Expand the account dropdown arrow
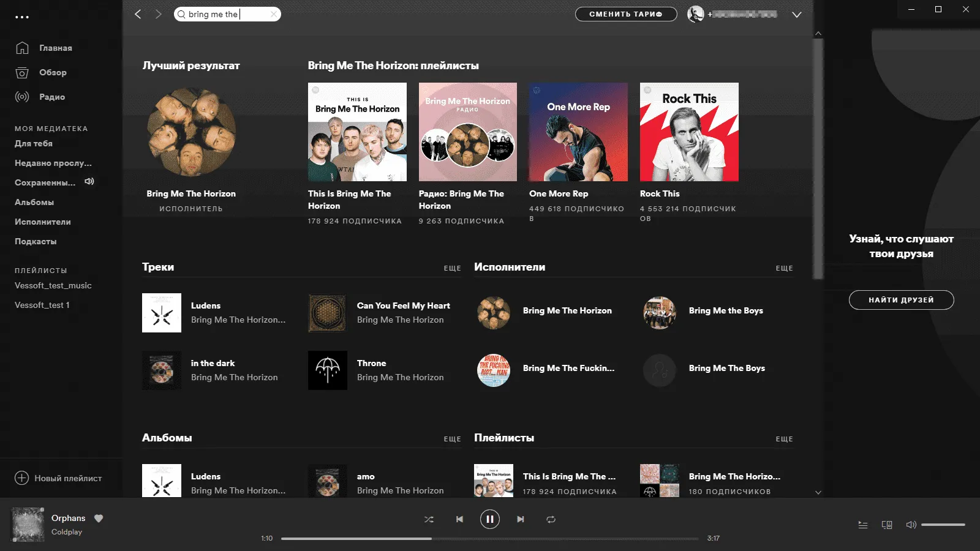Screen dimensions: 980x551 coord(796,15)
